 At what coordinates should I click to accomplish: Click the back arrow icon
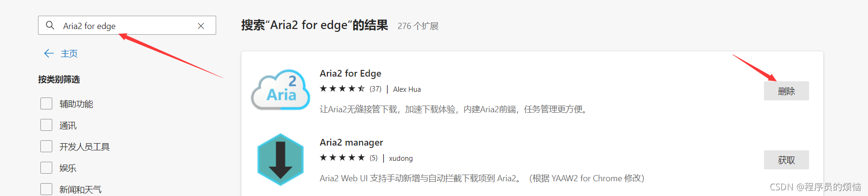point(48,53)
